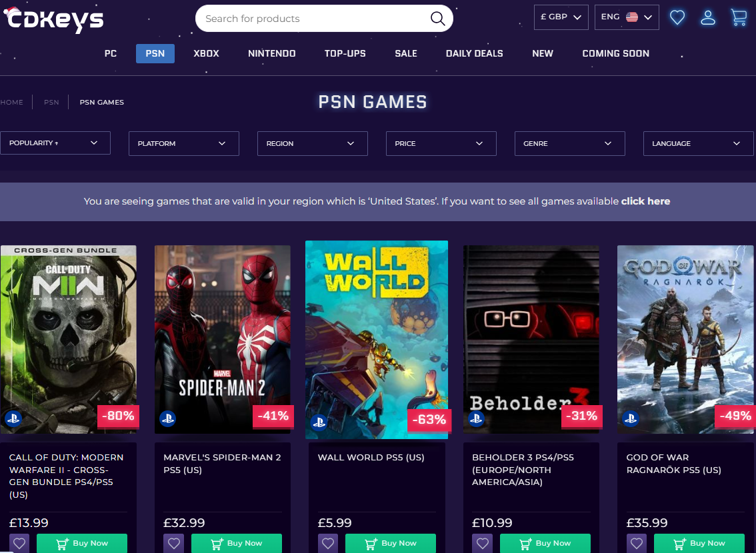756x553 pixels.
Task: Click -41% discount badge on Spider-Man 2
Action: click(x=273, y=416)
